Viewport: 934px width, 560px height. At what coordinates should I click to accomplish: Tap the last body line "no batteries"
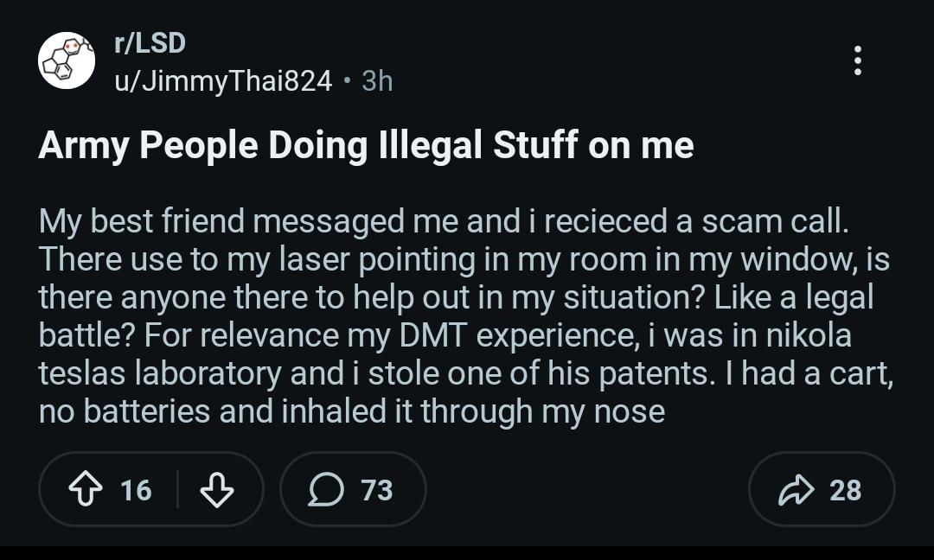[125, 411]
